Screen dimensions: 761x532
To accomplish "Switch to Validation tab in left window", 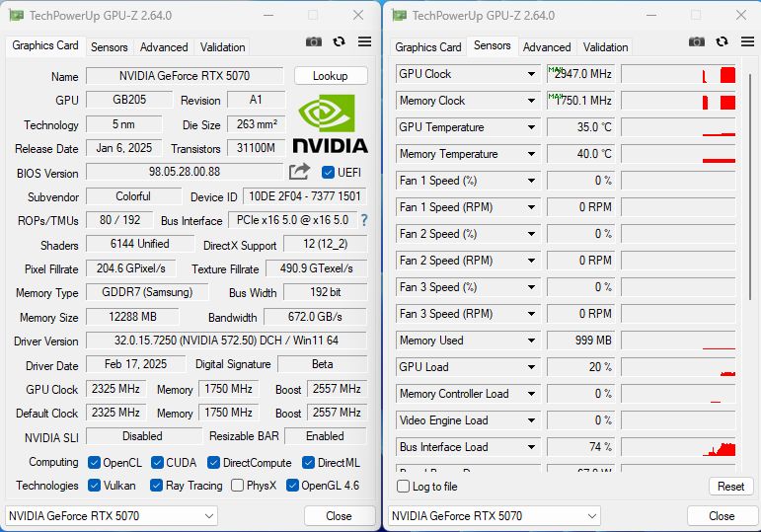I will pos(222,47).
